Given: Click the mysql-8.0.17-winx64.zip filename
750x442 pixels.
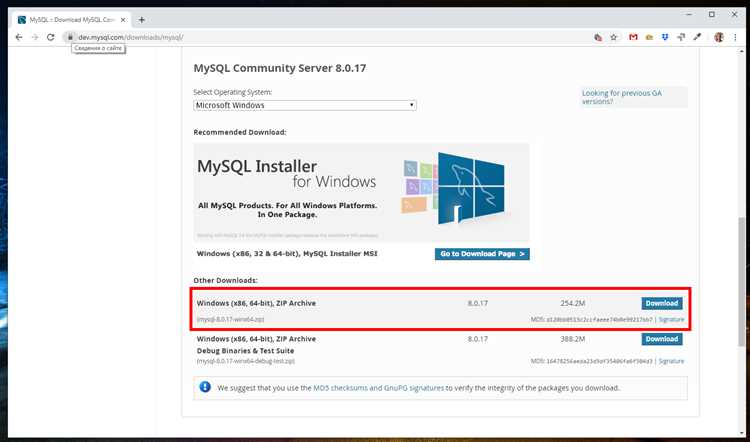Looking at the screenshot, I should click(231, 319).
